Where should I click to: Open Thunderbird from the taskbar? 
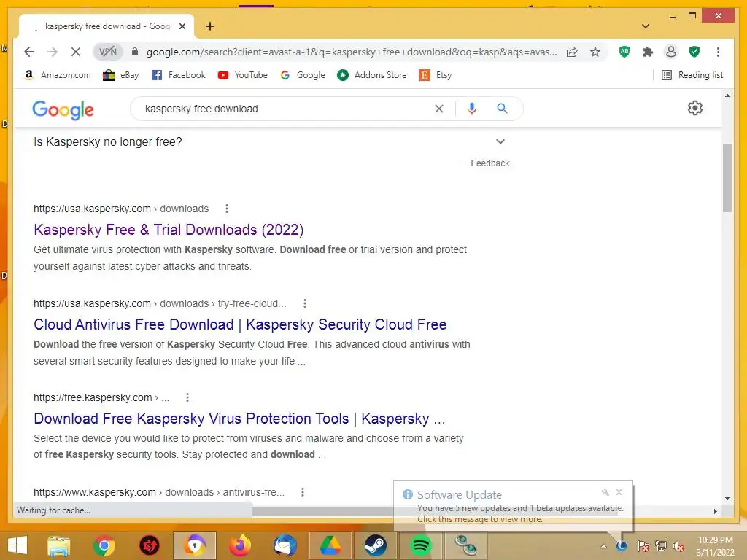[285, 545]
